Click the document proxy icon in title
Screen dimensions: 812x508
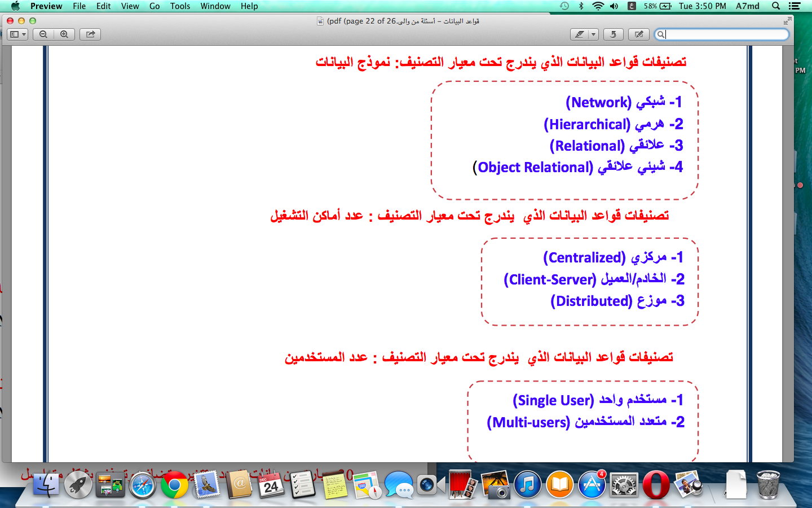320,21
